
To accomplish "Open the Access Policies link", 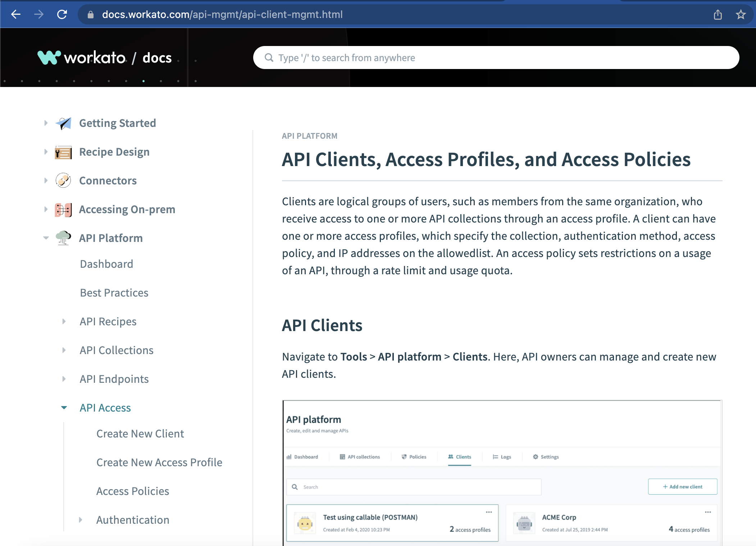I will 132,491.
